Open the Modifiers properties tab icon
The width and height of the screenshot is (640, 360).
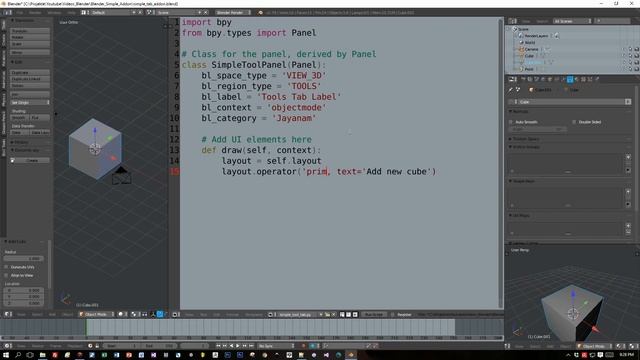563,79
